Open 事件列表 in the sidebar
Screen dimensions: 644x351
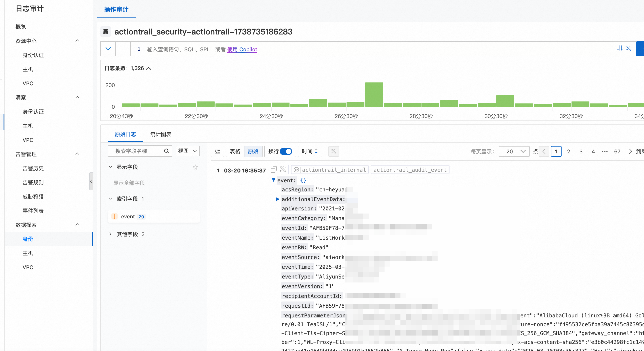(33, 211)
